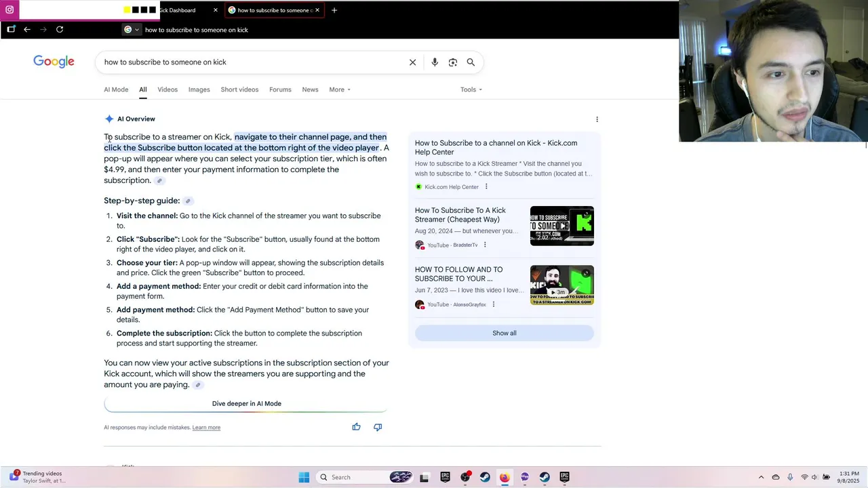This screenshot has width=868, height=488.
Task: Open network settings in system tray
Action: point(804,477)
